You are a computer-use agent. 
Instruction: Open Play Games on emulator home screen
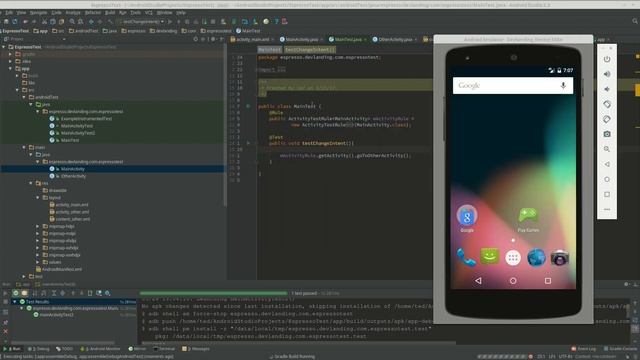point(528,220)
